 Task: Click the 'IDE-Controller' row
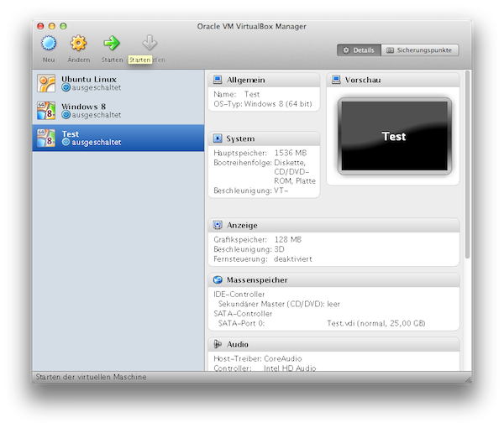tap(239, 294)
